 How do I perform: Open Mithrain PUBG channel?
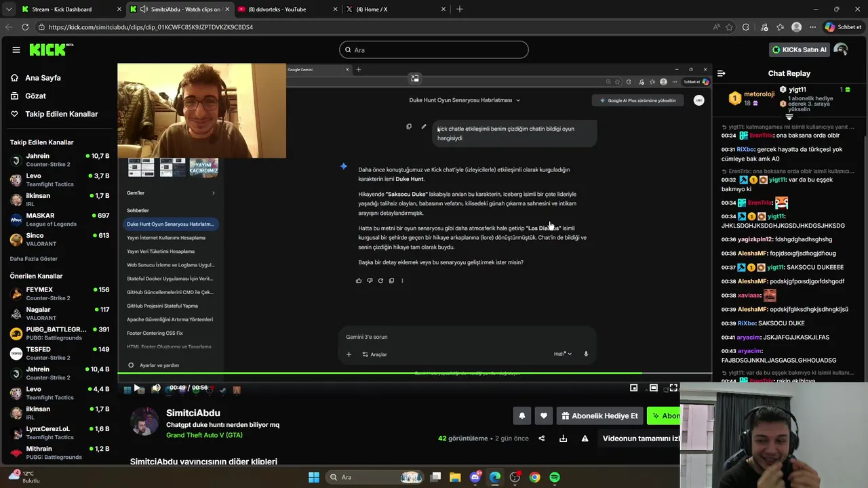click(58, 453)
